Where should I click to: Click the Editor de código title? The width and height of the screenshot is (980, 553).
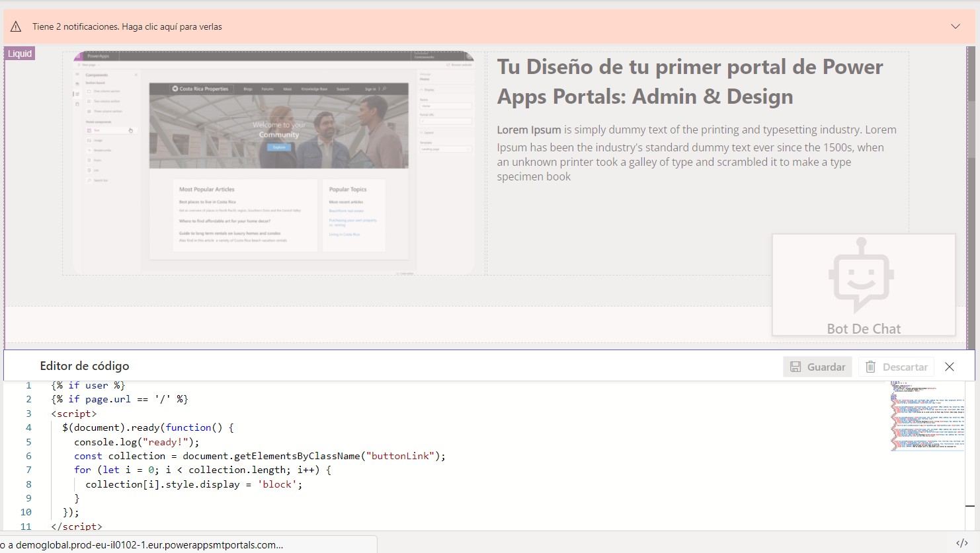coord(85,366)
